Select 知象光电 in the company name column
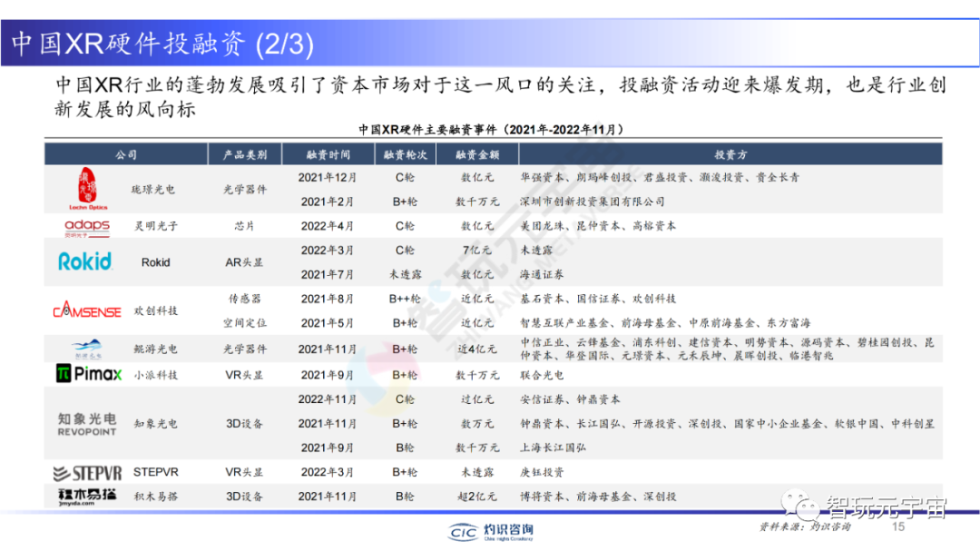Viewport: 980px width, 551px height. pyautogui.click(x=156, y=423)
